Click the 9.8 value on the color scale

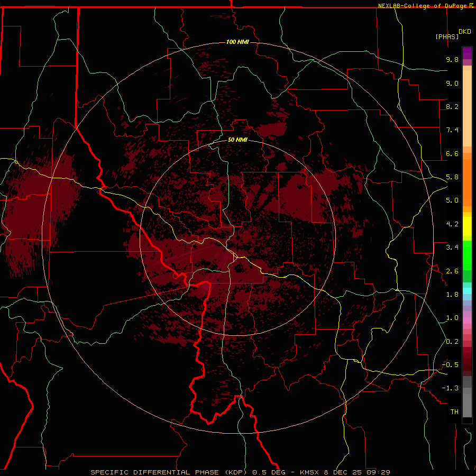tap(452, 59)
